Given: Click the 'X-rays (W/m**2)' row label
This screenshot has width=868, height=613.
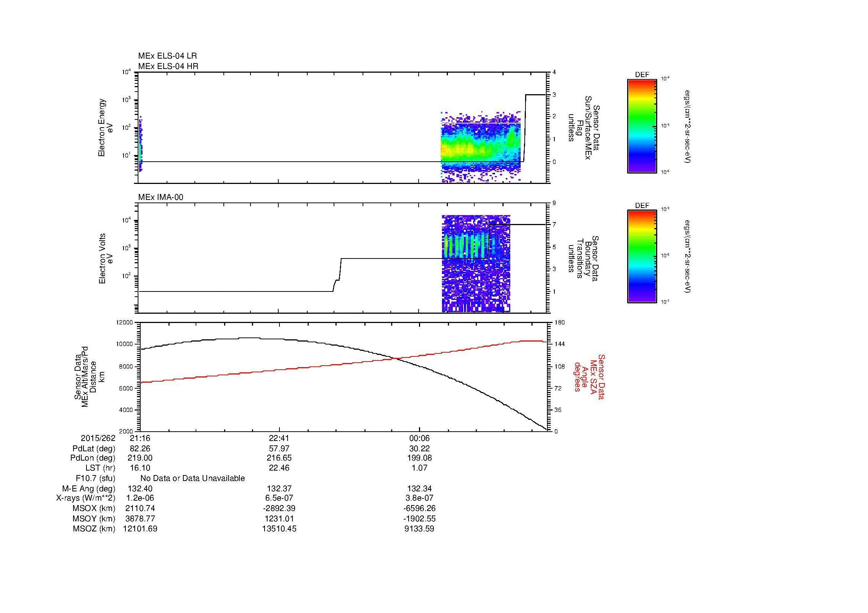Looking at the screenshot, I should [x=85, y=498].
